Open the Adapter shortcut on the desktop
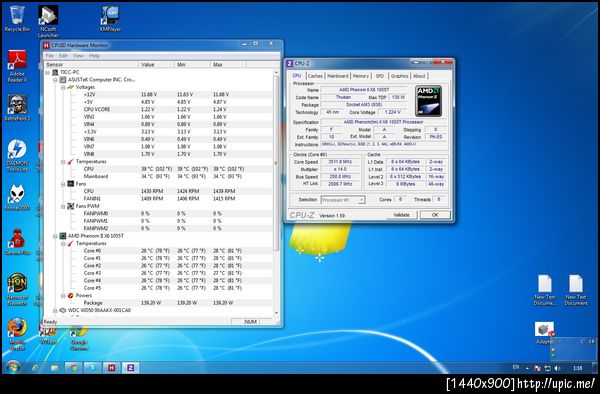600x394 pixels. pyautogui.click(x=545, y=334)
